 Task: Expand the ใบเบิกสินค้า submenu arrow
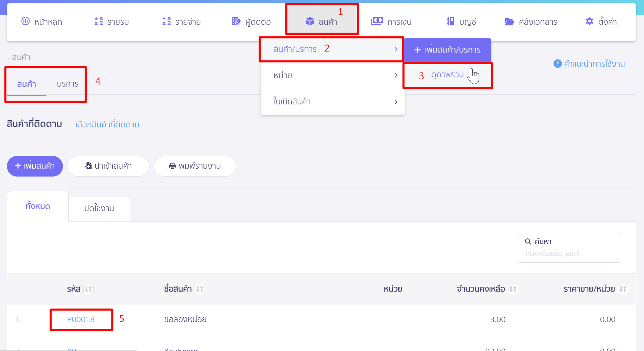[x=396, y=101]
